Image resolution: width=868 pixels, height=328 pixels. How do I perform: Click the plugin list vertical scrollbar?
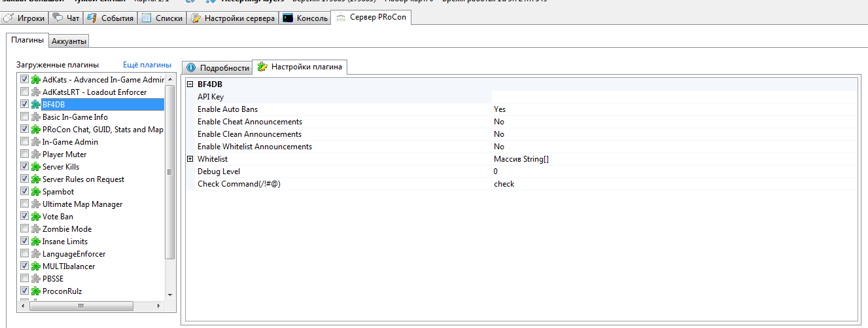[170, 173]
